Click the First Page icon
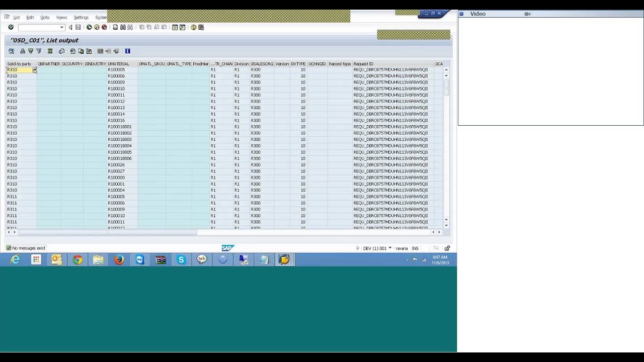The image size is (644, 362). 141,27
